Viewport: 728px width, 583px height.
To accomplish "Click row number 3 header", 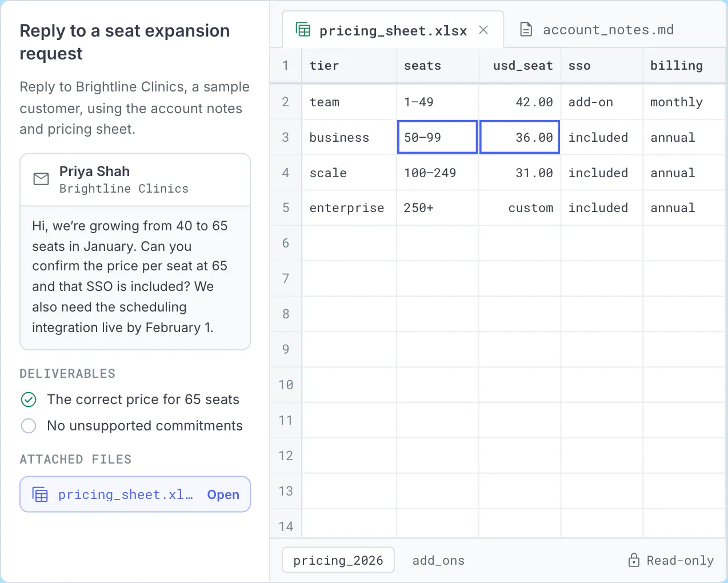I will [x=286, y=138].
